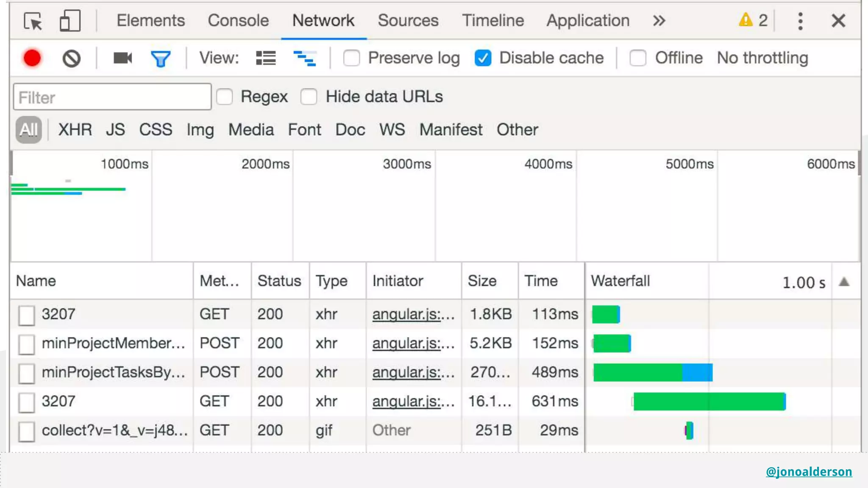Viewport: 868px width, 488px height.
Task: Filter requests by XHR type
Action: pyautogui.click(x=75, y=130)
